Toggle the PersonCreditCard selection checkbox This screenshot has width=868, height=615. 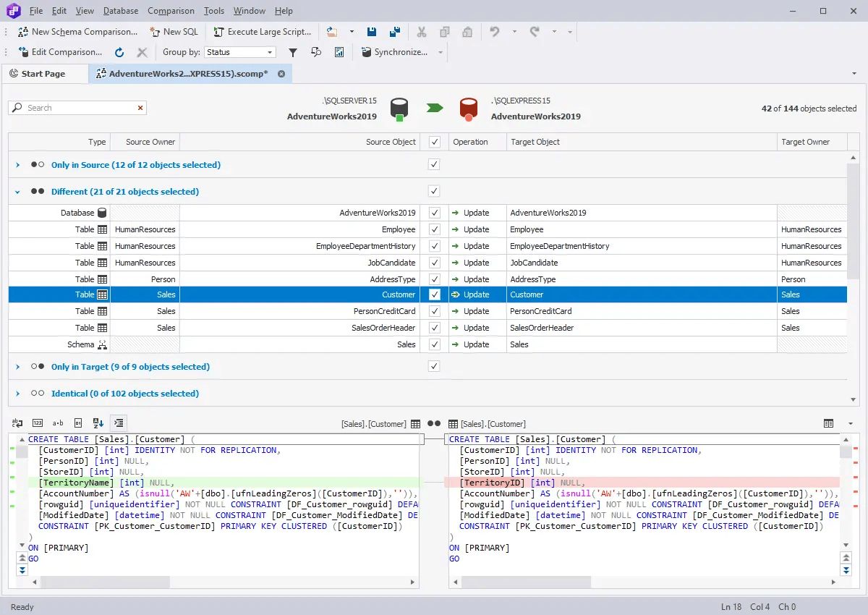pos(433,311)
